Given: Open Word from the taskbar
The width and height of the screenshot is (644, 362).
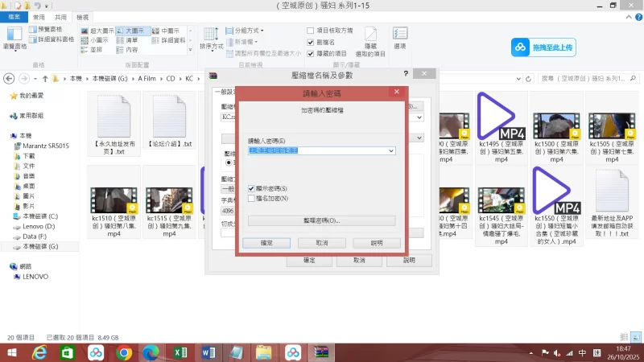Looking at the screenshot, I should pyautogui.click(x=208, y=352).
